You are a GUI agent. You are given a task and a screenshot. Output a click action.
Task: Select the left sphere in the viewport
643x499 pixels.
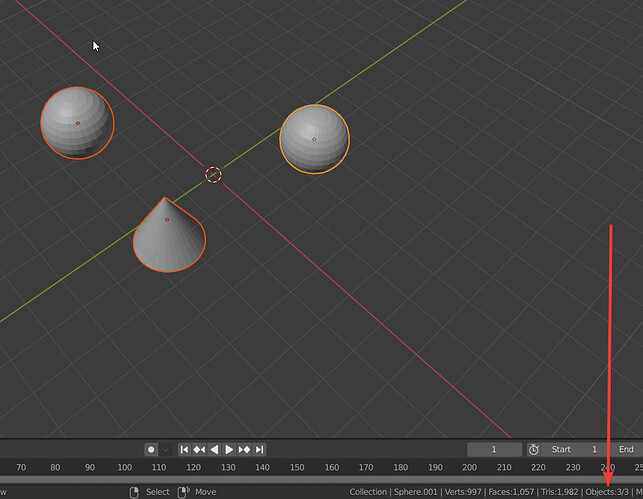point(77,123)
